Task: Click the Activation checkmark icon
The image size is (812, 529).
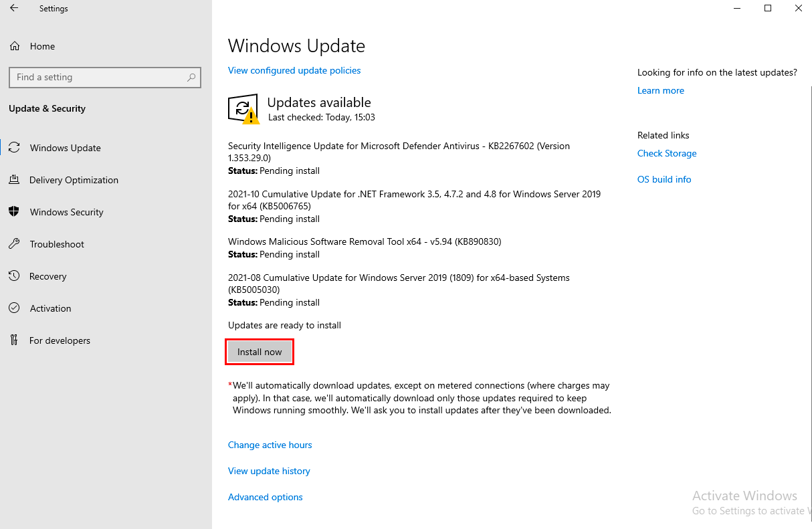Action: click(15, 308)
